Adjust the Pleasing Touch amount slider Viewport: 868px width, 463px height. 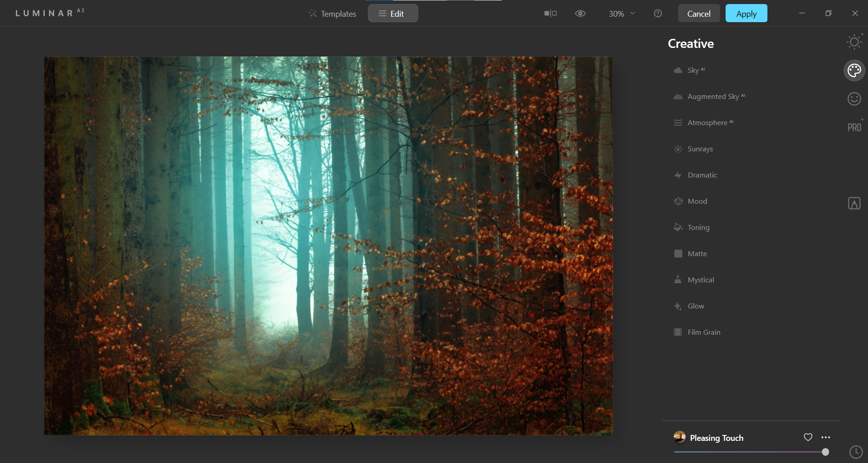(751, 452)
